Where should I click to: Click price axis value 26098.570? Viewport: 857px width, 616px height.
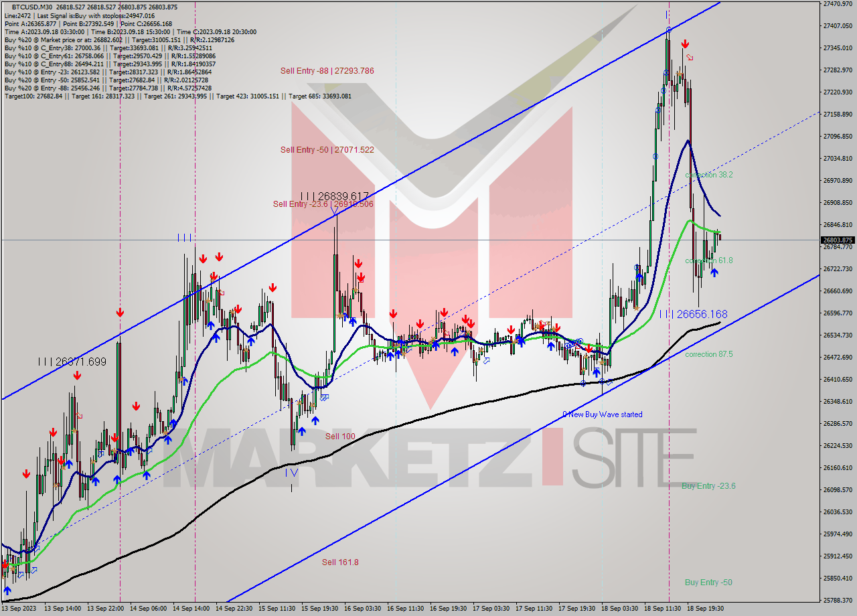pos(837,489)
